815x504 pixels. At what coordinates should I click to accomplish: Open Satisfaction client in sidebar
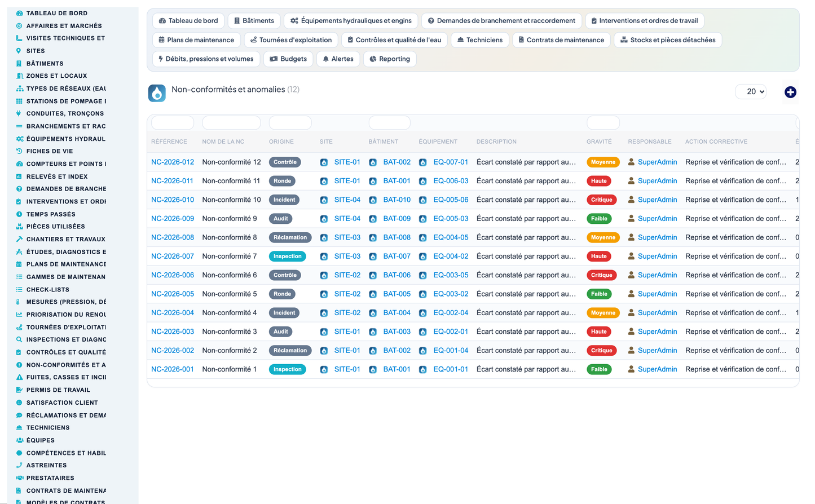[62, 403]
